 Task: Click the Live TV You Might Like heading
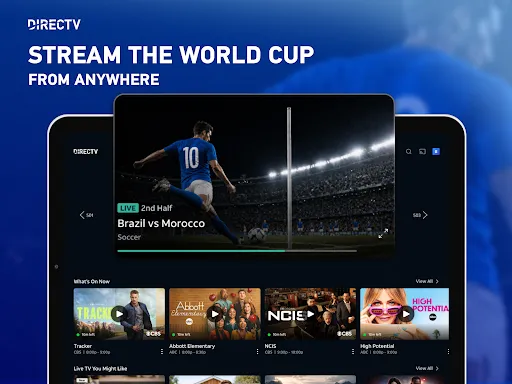pos(100,368)
